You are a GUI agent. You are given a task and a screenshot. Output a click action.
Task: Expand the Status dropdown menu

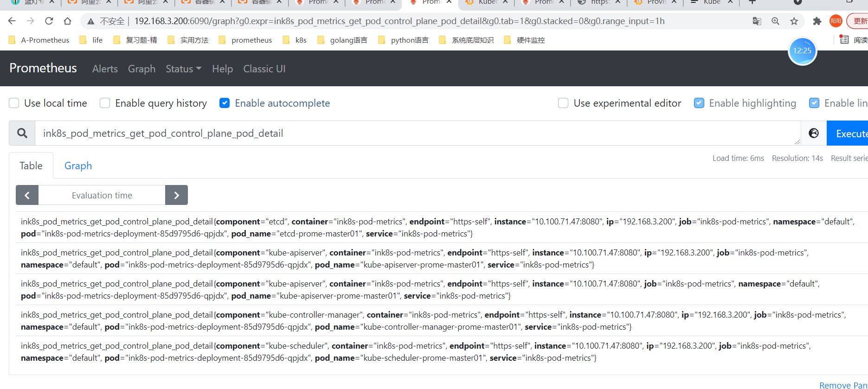point(184,69)
